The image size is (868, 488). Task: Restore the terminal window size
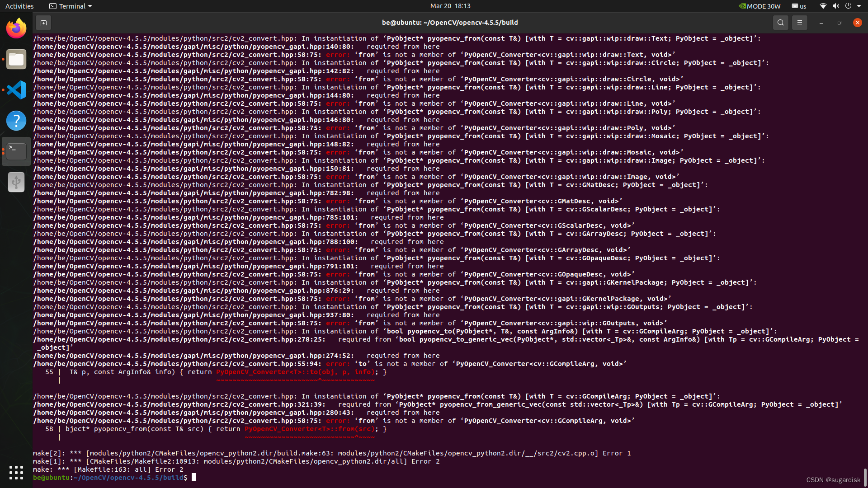(839, 23)
